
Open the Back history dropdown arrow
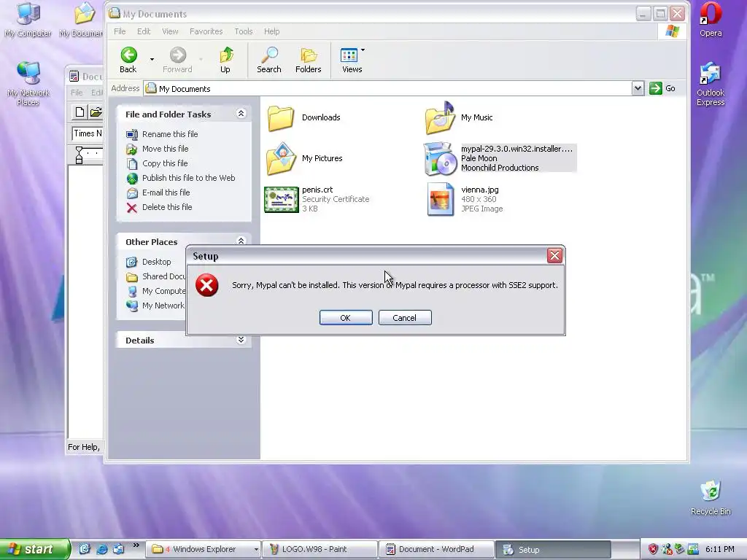coord(152,60)
